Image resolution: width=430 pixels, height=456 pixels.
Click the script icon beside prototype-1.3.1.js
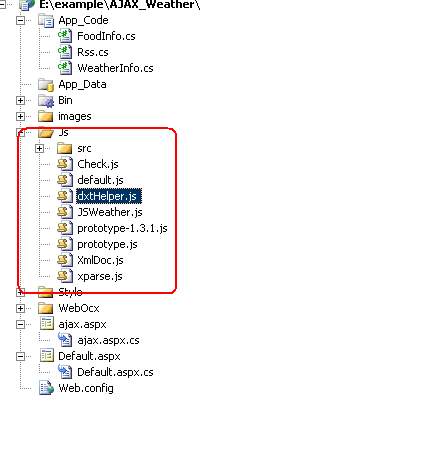pos(65,228)
